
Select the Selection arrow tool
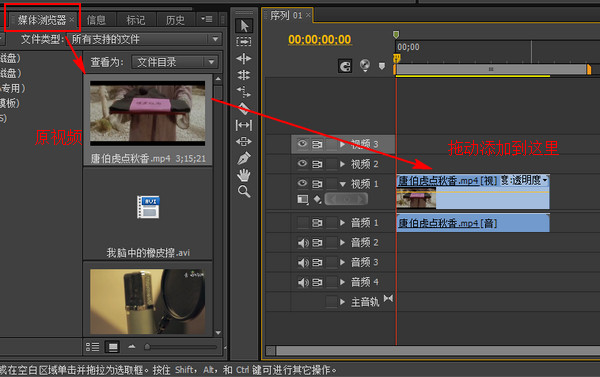pos(244,26)
